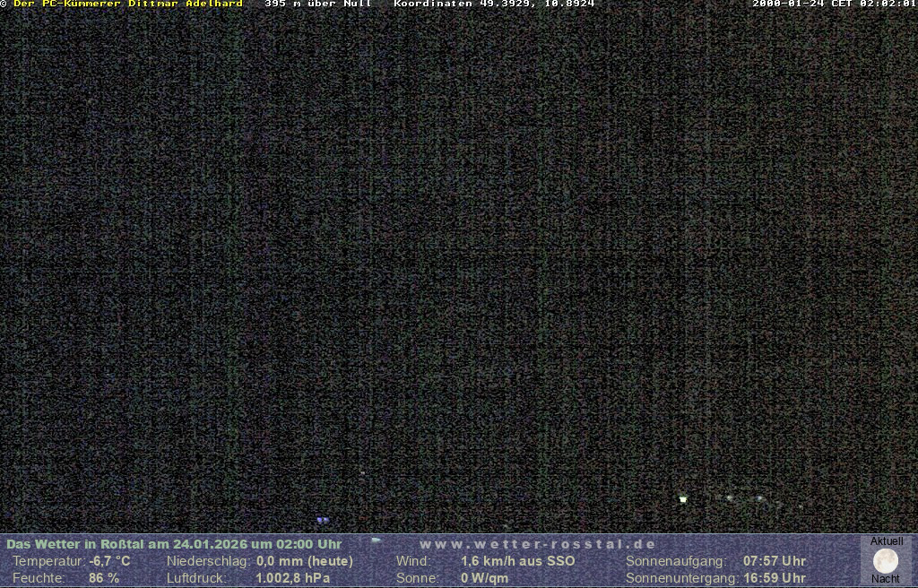Click the 'Temperatur:' label

pyautogui.click(x=48, y=561)
